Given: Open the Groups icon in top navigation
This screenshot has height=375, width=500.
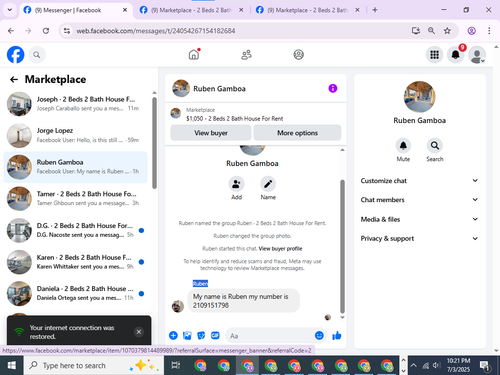Looking at the screenshot, I should 298,55.
